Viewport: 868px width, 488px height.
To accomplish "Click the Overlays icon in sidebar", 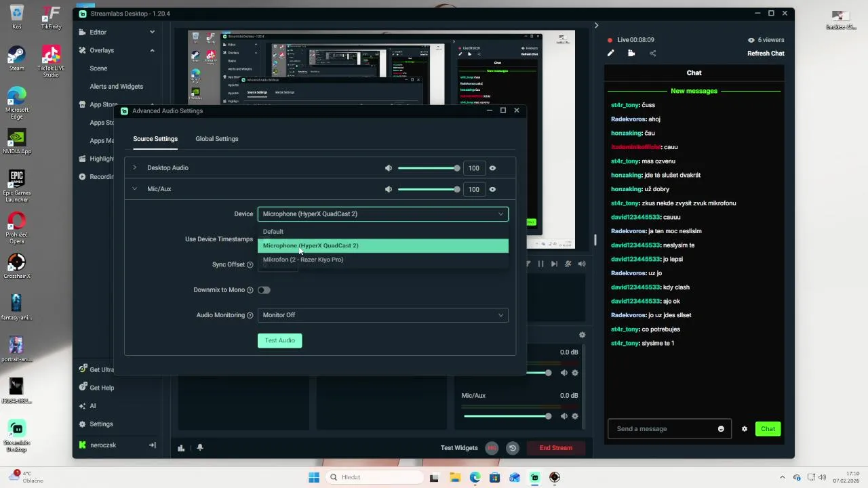I will [82, 50].
